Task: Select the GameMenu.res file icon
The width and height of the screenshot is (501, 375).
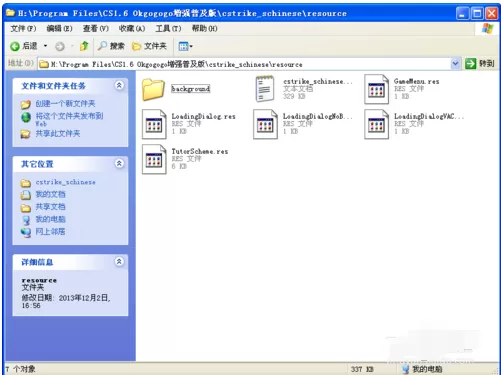Action: coord(376,89)
